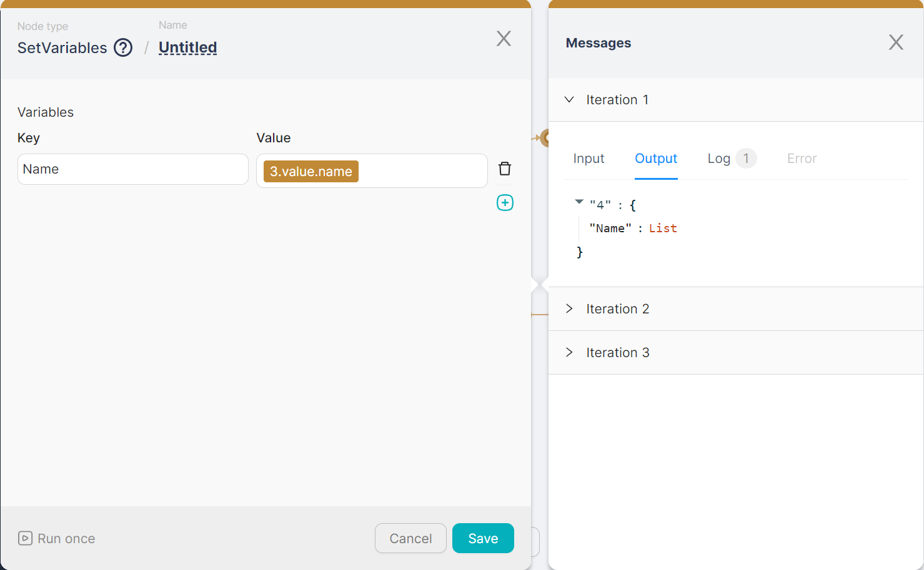
Task: Click the node connector circle between panels
Action: tap(545, 138)
